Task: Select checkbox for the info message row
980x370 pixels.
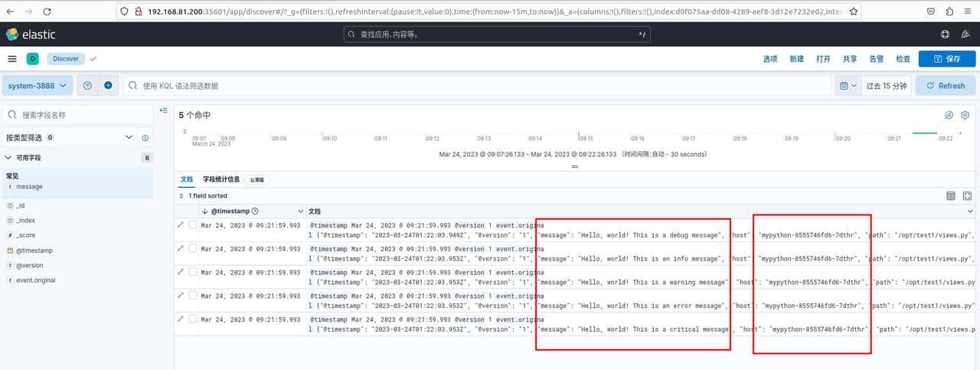Action: point(193,248)
